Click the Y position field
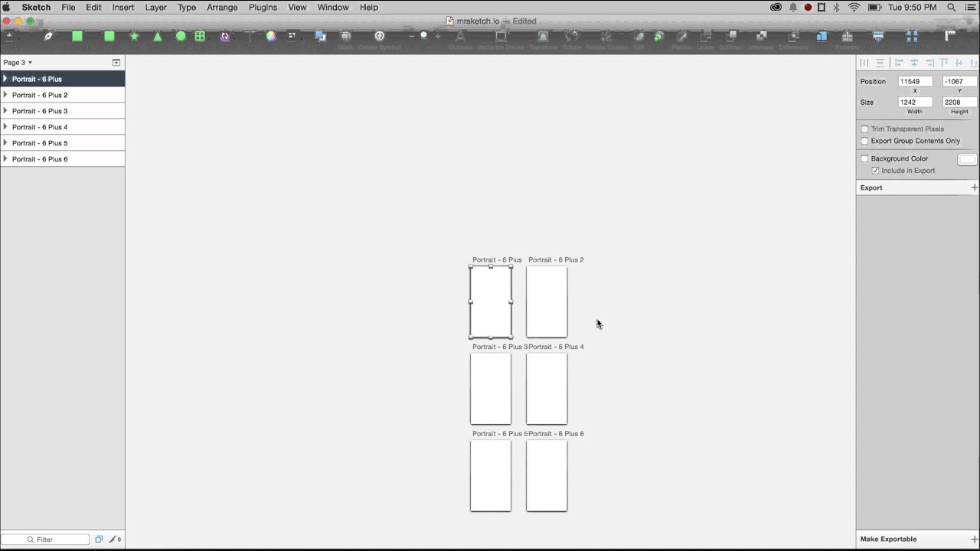Viewport: 980px width, 551px height. click(959, 81)
